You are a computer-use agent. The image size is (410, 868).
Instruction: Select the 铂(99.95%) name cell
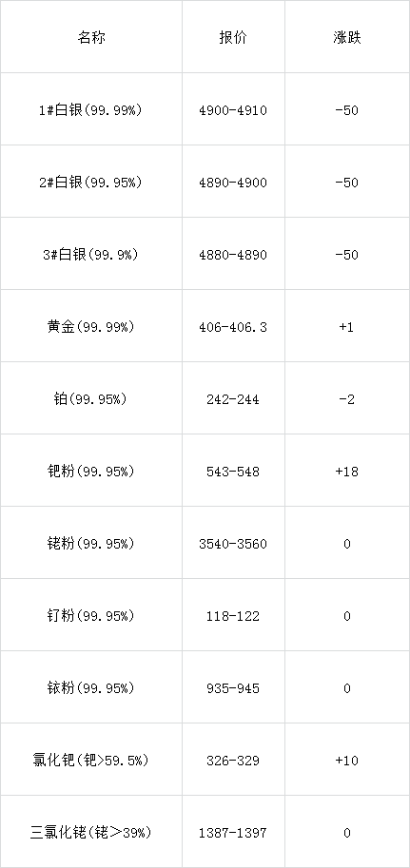(x=91, y=399)
